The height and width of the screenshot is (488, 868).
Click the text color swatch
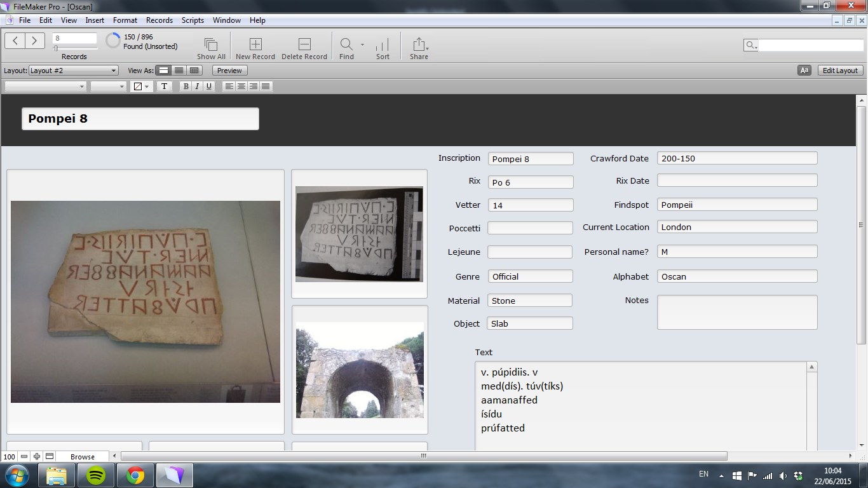coord(138,86)
